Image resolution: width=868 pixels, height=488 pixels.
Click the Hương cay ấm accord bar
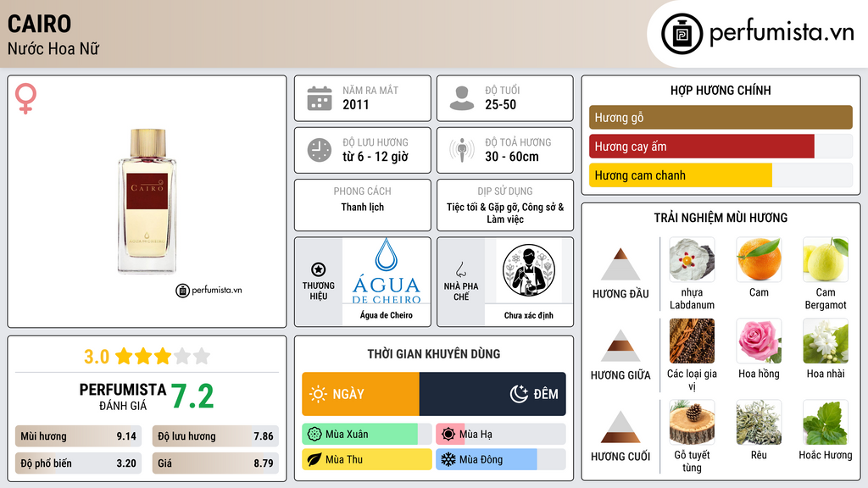[x=721, y=147]
